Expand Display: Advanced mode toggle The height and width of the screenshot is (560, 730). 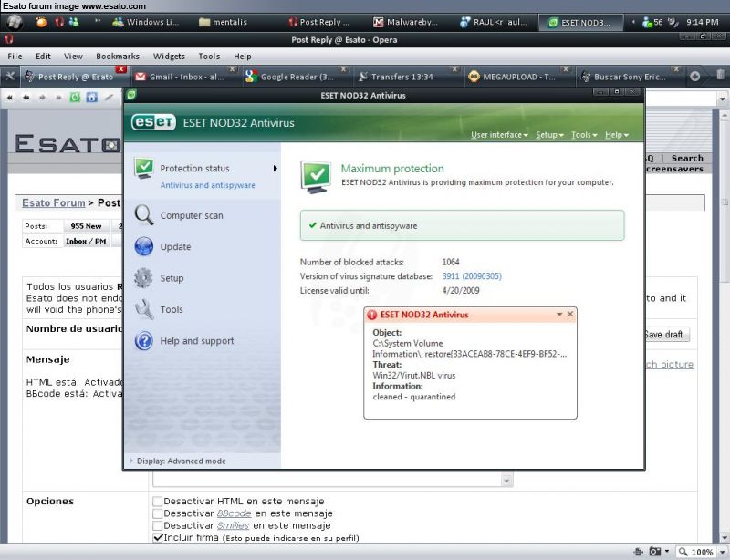tap(180, 461)
